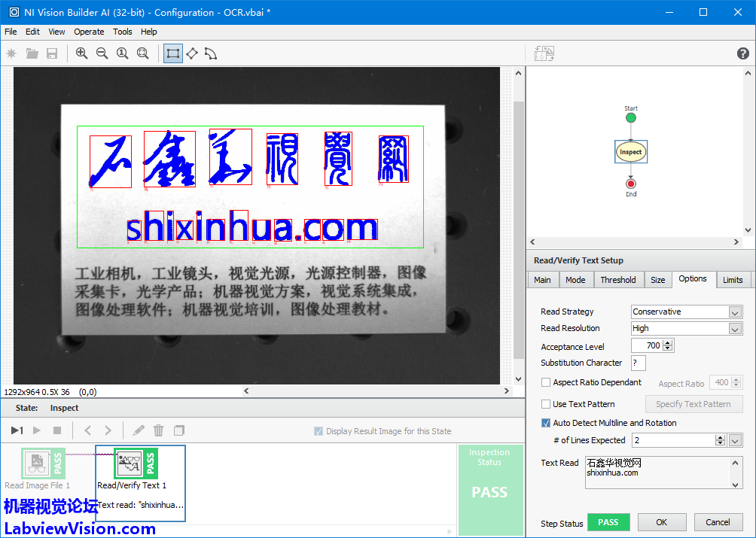Switch to the Size tab
Viewport: 756px width, 538px height.
click(657, 280)
